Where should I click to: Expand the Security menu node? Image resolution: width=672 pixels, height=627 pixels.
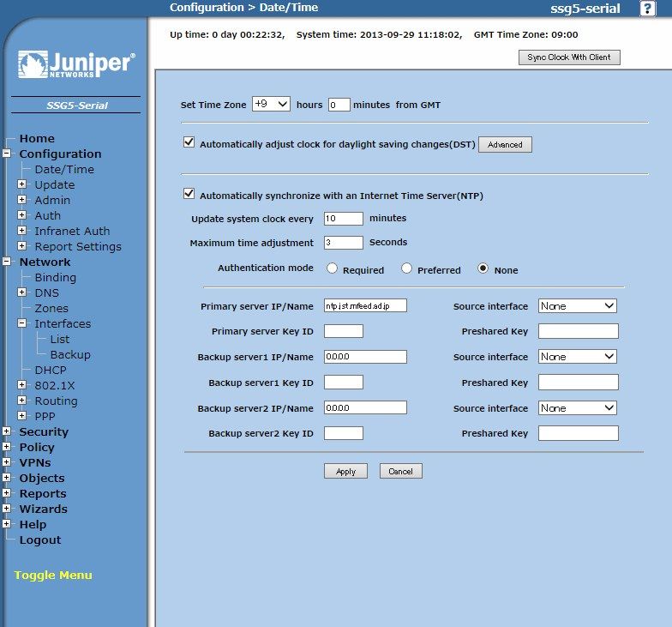point(7,431)
